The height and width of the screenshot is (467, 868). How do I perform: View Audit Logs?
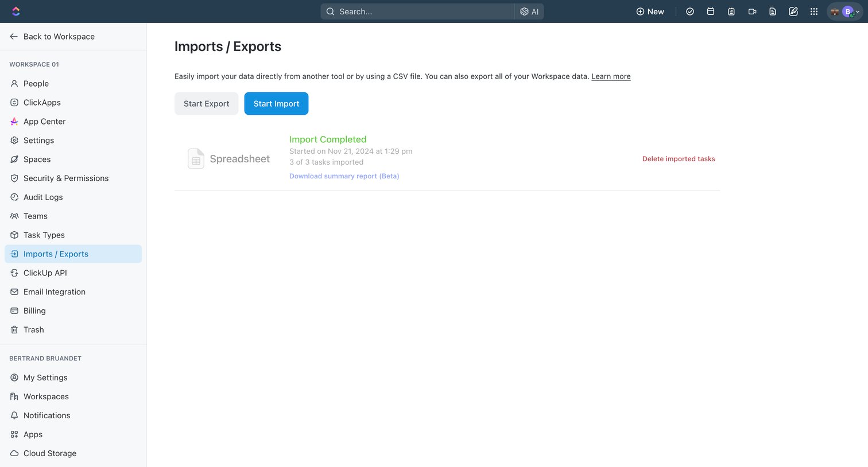(73, 197)
